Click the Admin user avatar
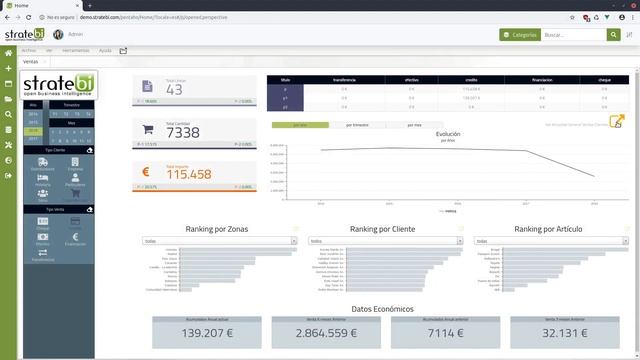 coord(58,34)
